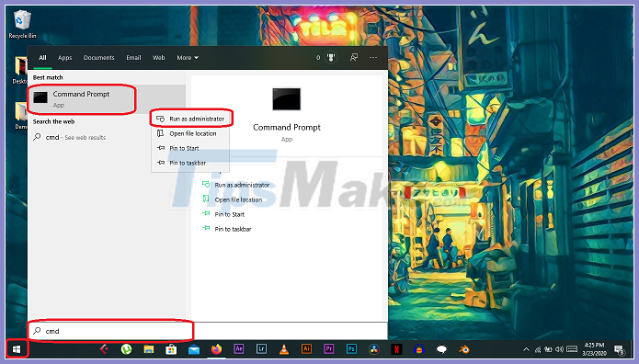Switch to the Email search tab
Image resolution: width=639 pixels, height=364 pixels.
(x=133, y=58)
